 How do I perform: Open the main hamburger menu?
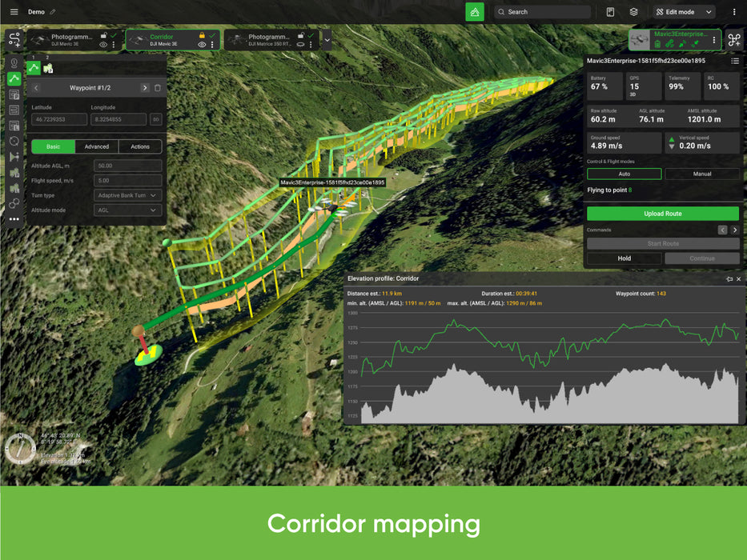click(x=14, y=11)
